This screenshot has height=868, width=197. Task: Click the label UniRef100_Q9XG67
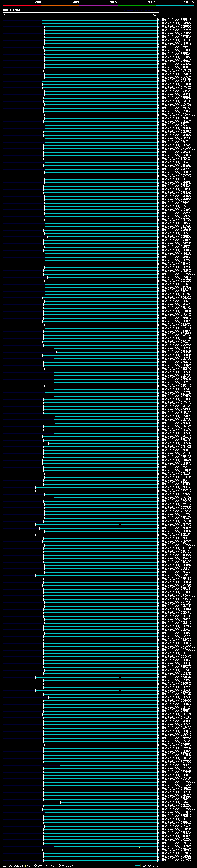[x=177, y=64]
